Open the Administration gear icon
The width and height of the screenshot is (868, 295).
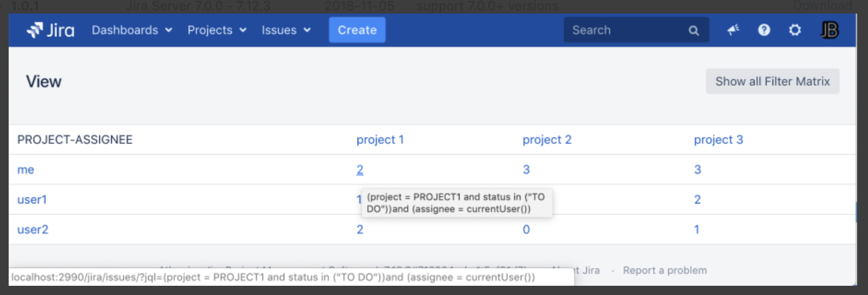795,30
